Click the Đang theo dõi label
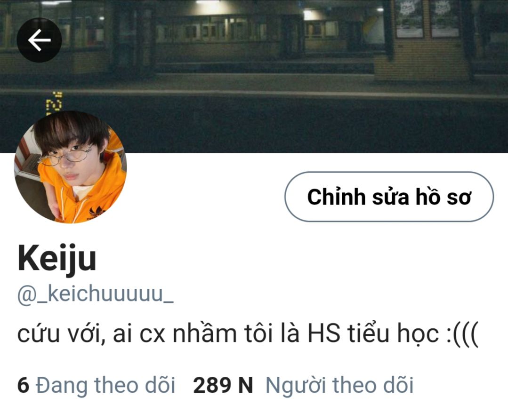Image resolution: width=508 pixels, height=420 pixels. point(105,385)
